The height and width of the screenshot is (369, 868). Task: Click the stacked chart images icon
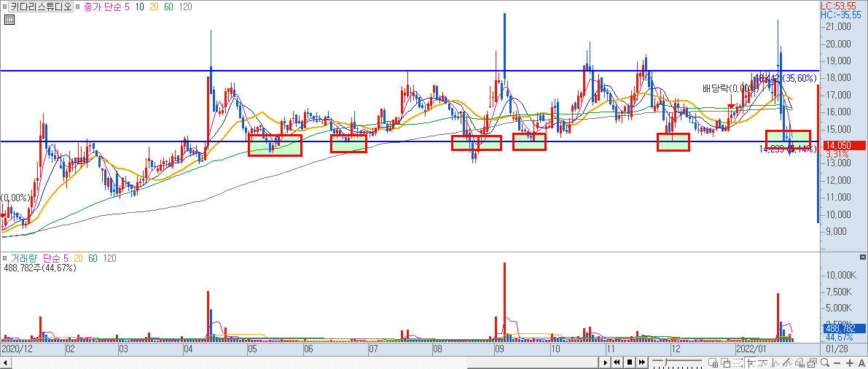pos(812,363)
